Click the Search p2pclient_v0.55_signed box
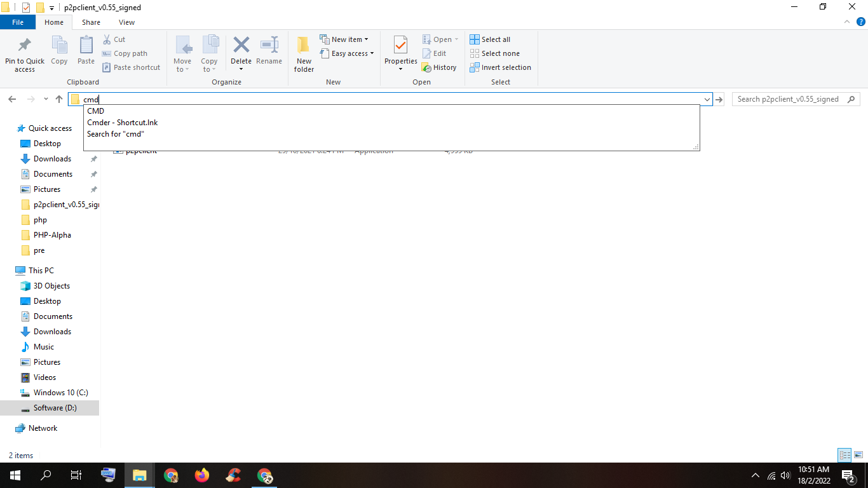 [x=789, y=99]
